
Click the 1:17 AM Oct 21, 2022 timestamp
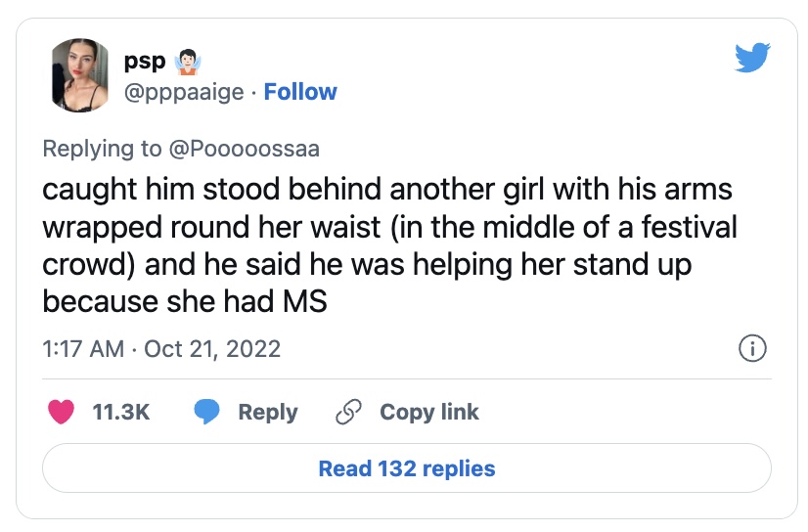(161, 348)
